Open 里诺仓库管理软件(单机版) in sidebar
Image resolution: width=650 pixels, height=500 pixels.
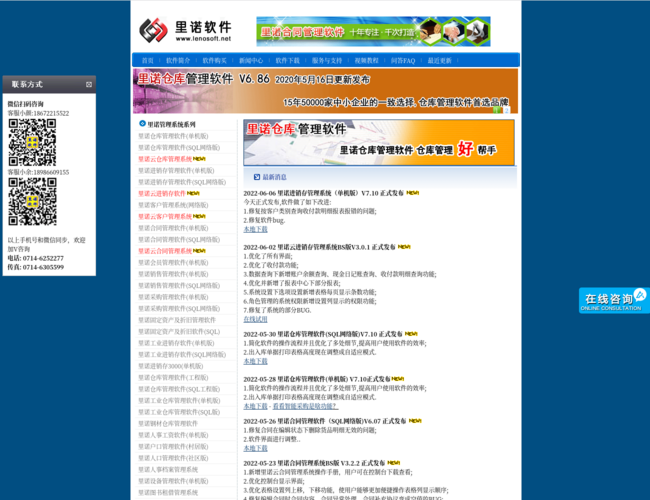pos(173,136)
